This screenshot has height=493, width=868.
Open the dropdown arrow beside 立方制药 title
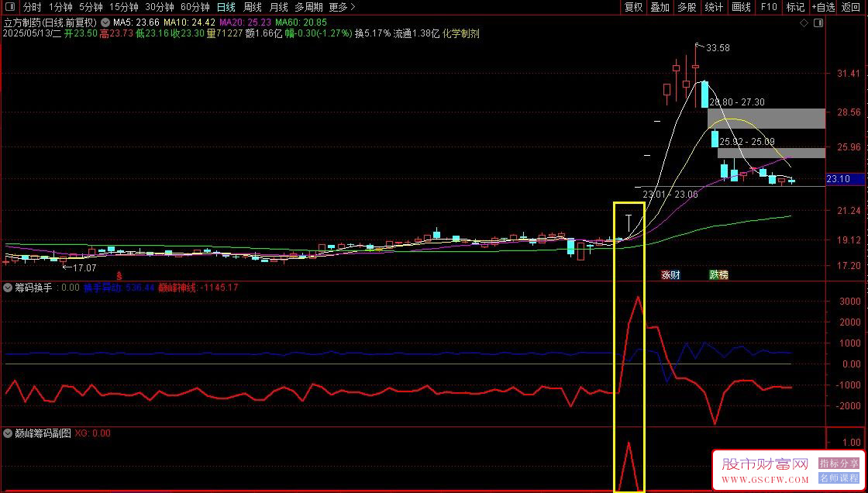(105, 22)
